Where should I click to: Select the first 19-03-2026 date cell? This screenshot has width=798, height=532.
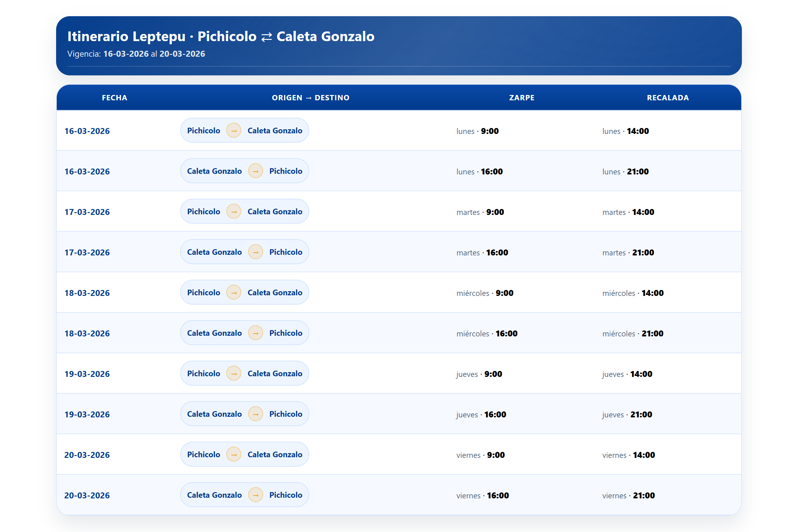(x=87, y=374)
